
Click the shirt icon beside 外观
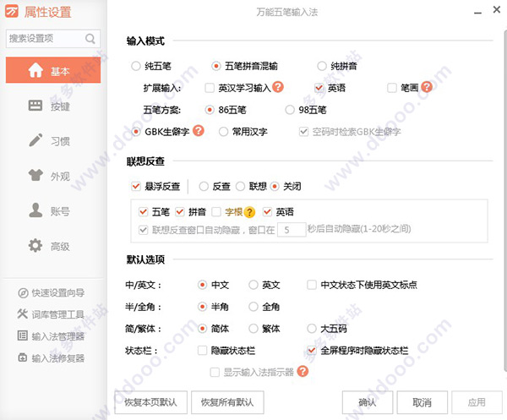point(35,175)
